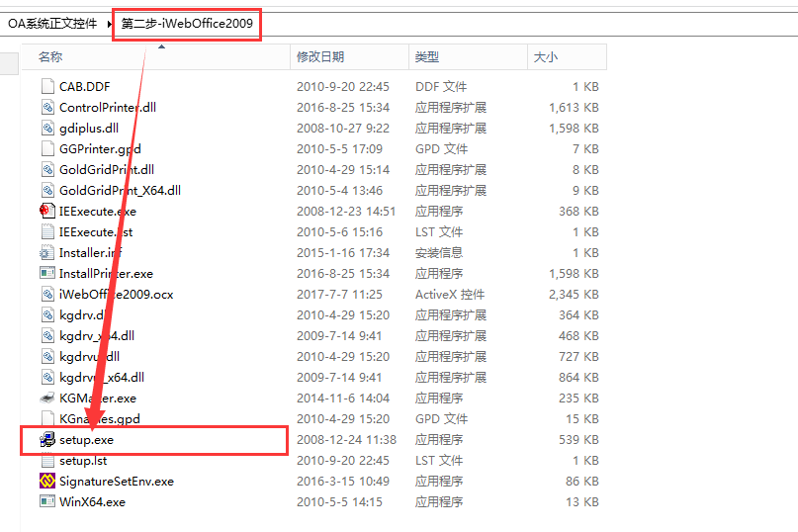Viewport: 798px width, 532px height.
Task: Select the SignatureSetEnv.exe file name
Action: point(117,482)
